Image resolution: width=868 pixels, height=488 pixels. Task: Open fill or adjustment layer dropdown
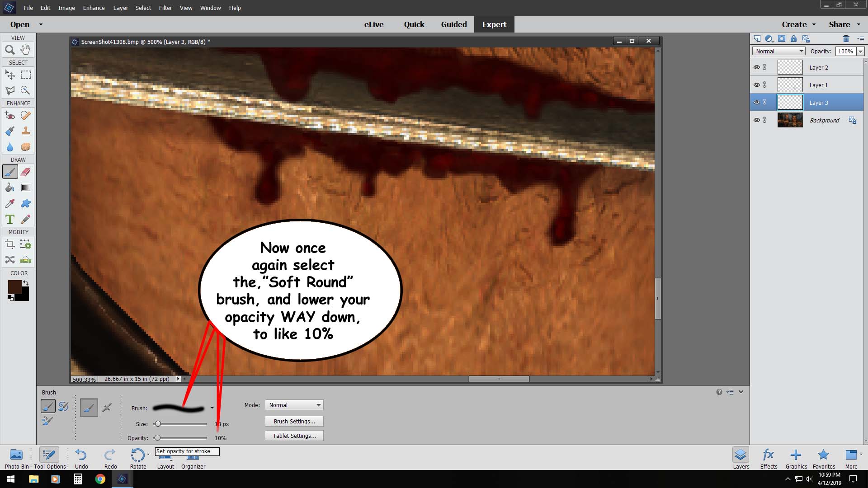pyautogui.click(x=769, y=39)
